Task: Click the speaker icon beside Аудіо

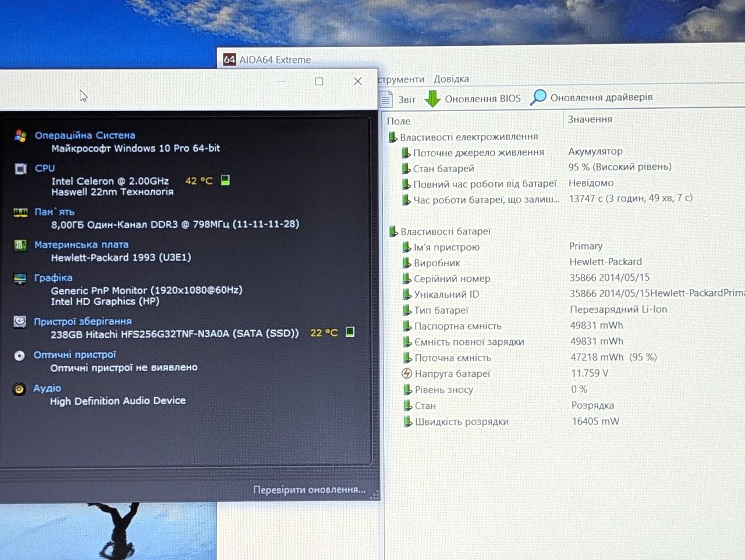Action: [x=19, y=388]
